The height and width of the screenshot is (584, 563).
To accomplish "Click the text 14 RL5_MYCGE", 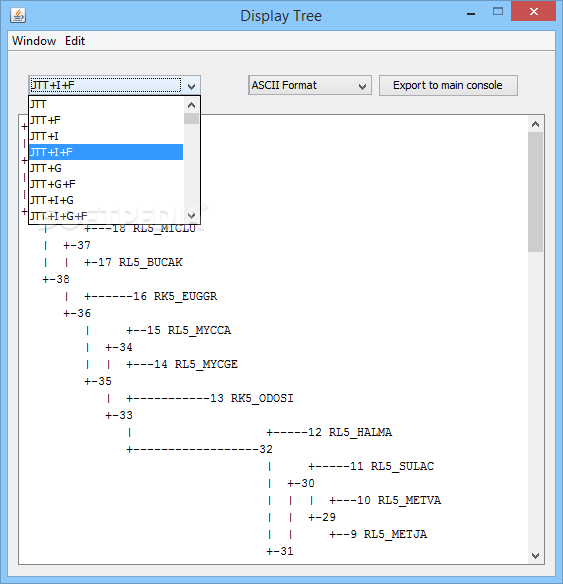I will click(x=196, y=364).
